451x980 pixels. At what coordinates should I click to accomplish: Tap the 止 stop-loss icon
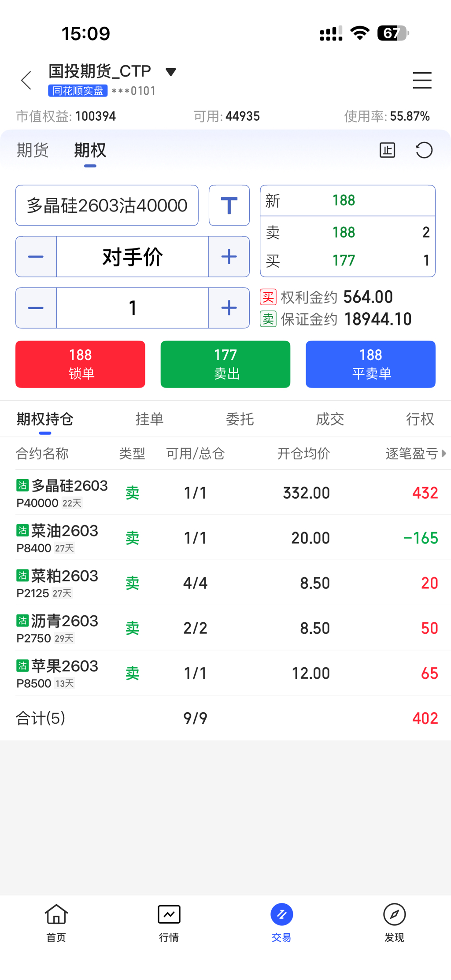[387, 150]
